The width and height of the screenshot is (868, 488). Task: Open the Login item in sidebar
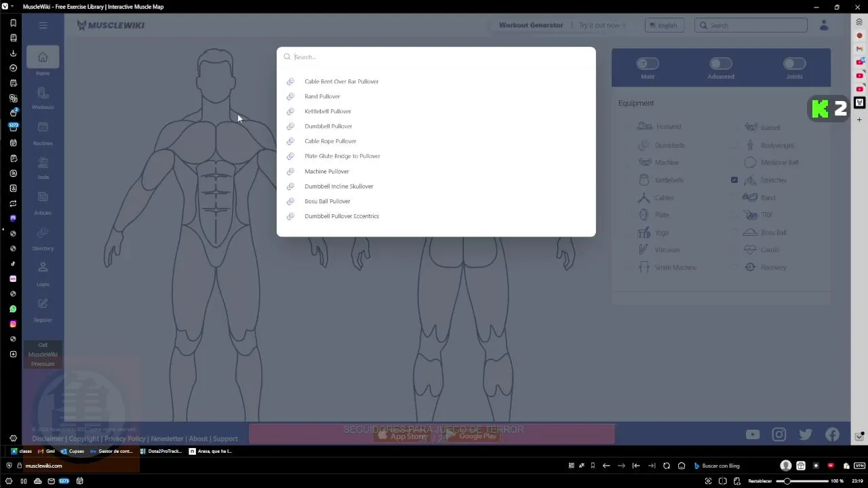point(43,274)
